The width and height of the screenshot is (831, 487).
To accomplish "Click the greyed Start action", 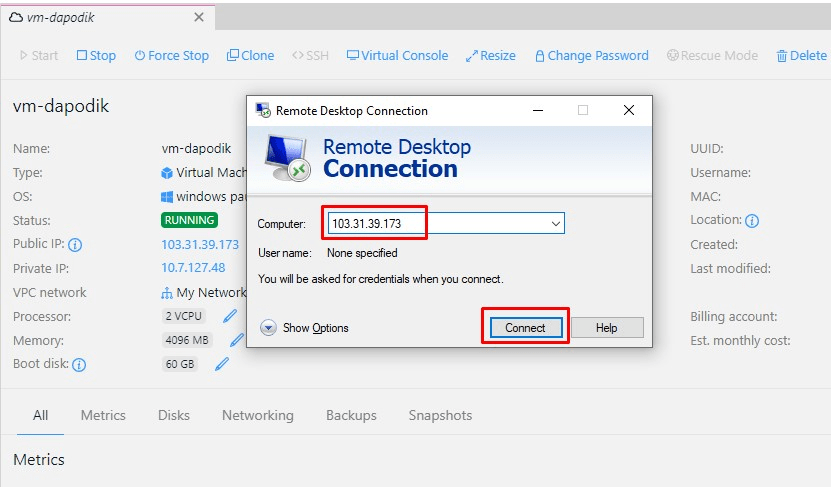I will tap(39, 56).
